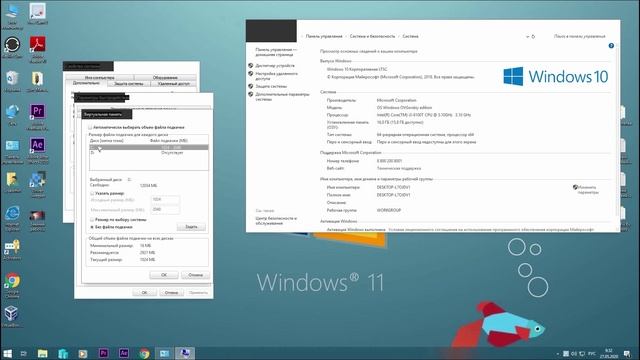Screen dimensions: 640x360
Task: Open 'Дополнительные параметры системы' sidebar link
Action: pyautogui.click(x=282, y=97)
